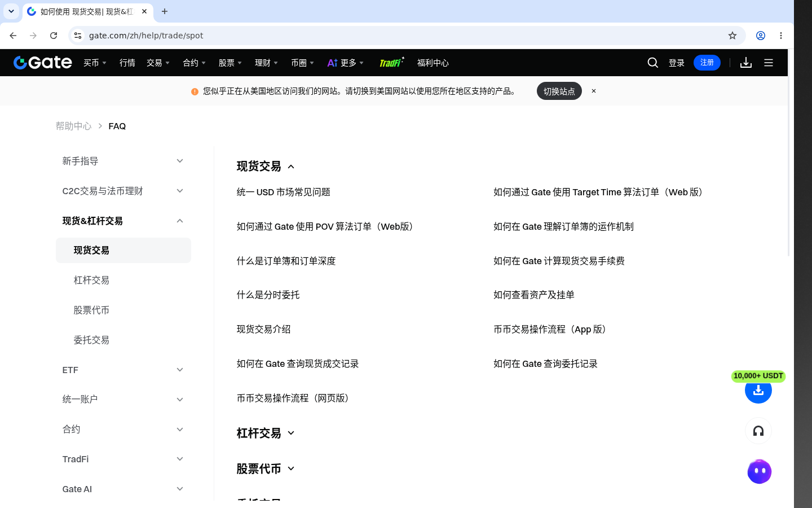Expand the C2C交易与法币理财 section
Screen dimensions: 812x508
(x=123, y=191)
